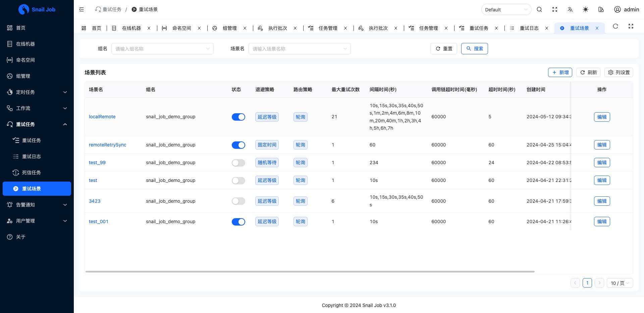Image resolution: width=644 pixels, height=313 pixels.
Task: Disable the localRemote scene status switch
Action: coord(238,117)
